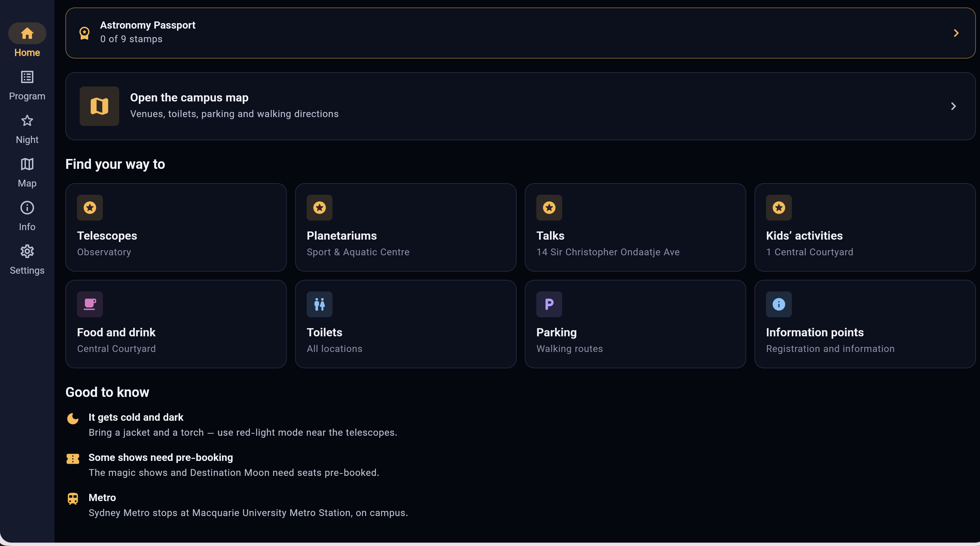Click the campus map folded-map icon
Viewport: 980px width, 546px height.
pyautogui.click(x=99, y=106)
